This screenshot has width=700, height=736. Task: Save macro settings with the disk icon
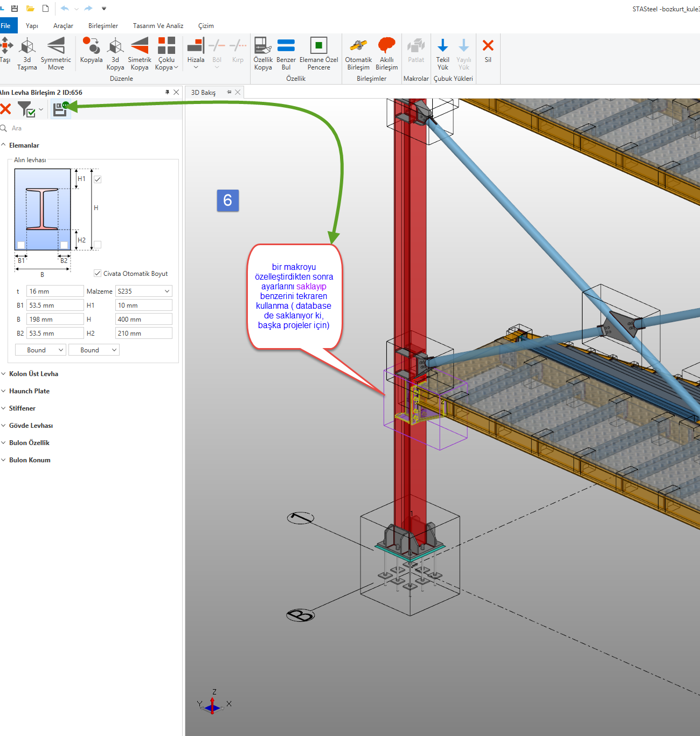[60, 109]
